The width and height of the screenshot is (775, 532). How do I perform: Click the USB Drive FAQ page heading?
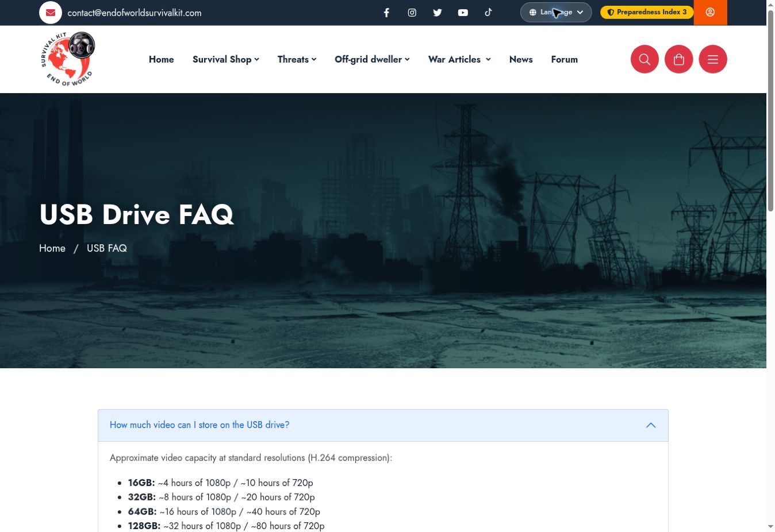[x=137, y=214]
